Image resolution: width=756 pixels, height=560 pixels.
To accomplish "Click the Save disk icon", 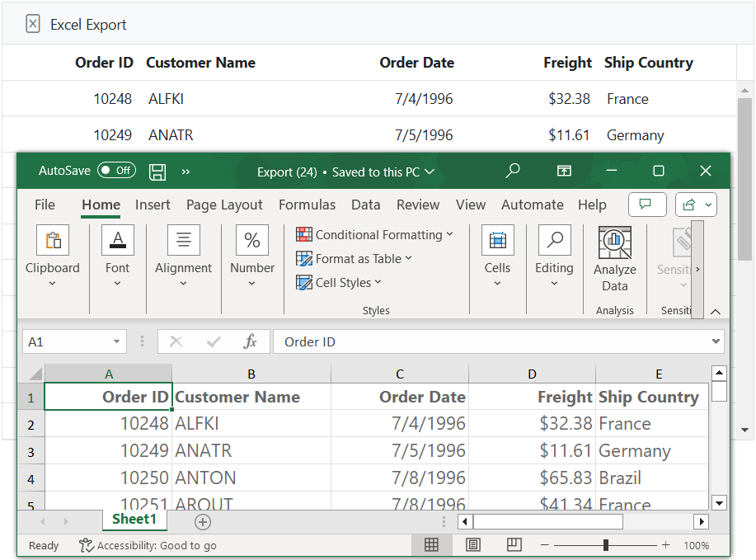I will (157, 172).
